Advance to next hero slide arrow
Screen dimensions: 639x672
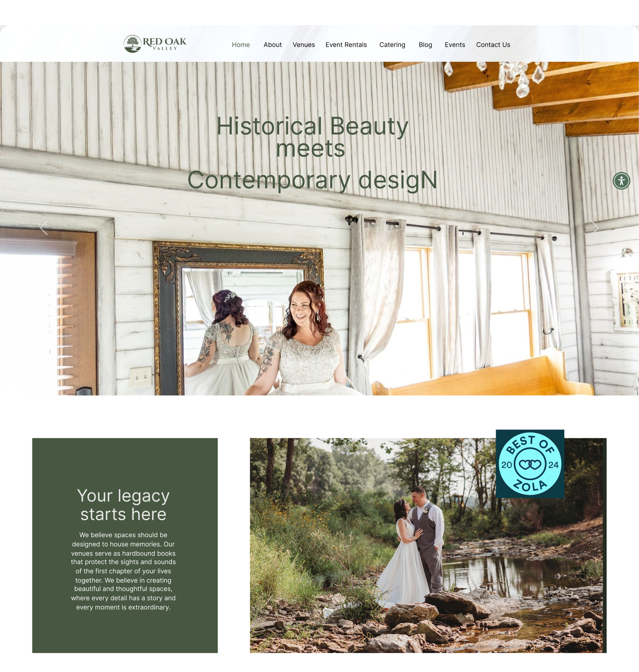(x=595, y=228)
